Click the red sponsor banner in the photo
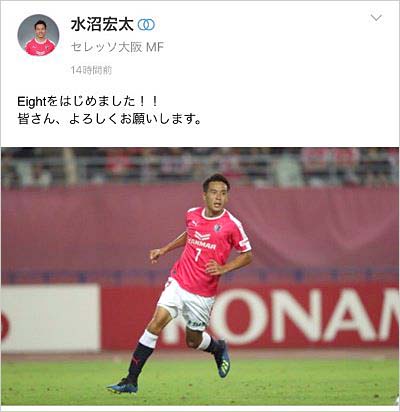400x412 pixels. coord(250,317)
